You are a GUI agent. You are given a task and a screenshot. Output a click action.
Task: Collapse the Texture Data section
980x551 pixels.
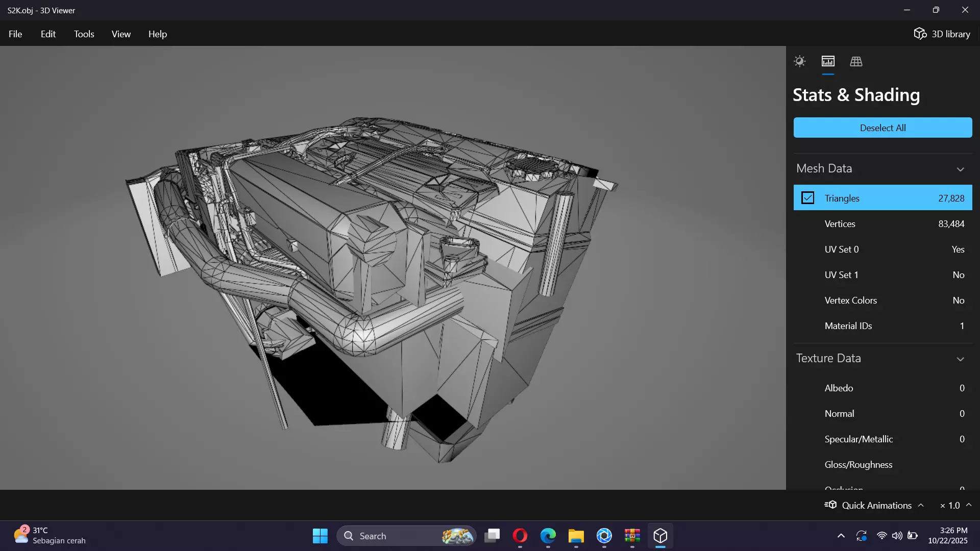pyautogui.click(x=960, y=359)
